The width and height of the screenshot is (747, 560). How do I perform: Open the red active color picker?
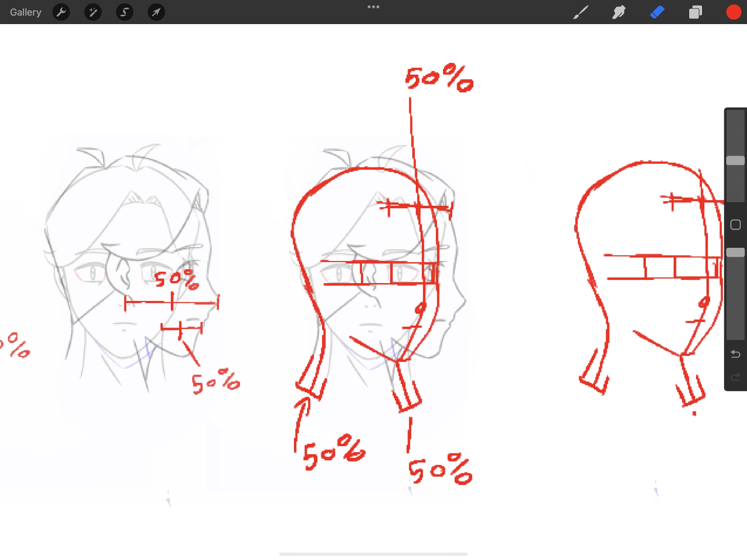tap(733, 12)
